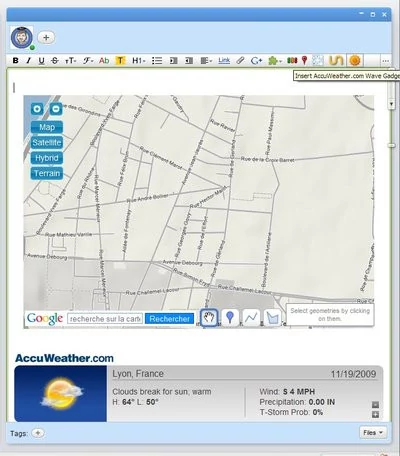
Task: Open the Files dropdown
Action: [373, 433]
